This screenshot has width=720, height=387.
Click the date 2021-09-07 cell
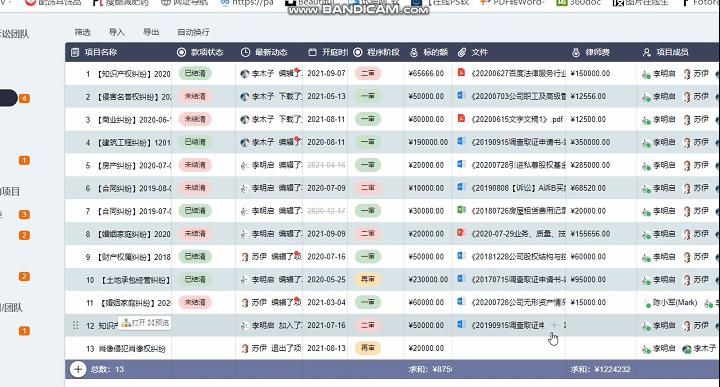326,73
